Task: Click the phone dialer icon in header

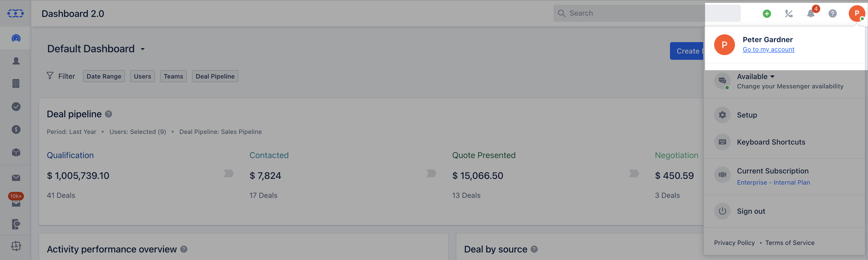Action: (x=789, y=14)
